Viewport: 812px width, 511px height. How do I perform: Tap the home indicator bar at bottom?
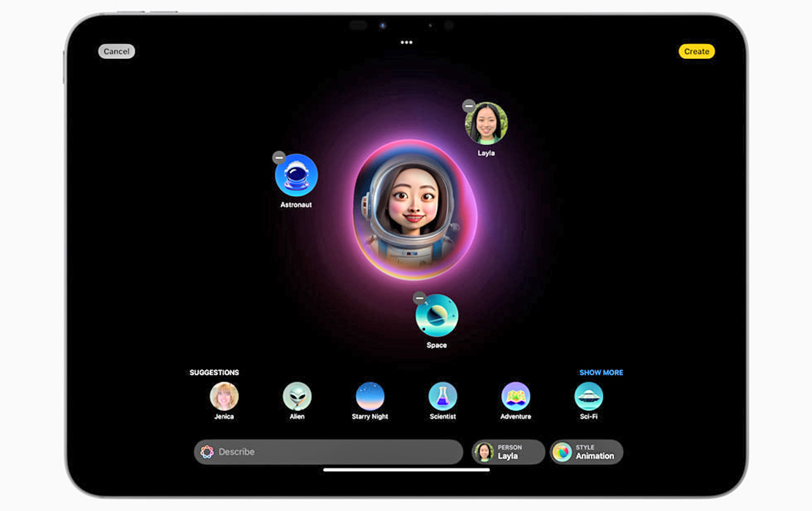[407, 470]
